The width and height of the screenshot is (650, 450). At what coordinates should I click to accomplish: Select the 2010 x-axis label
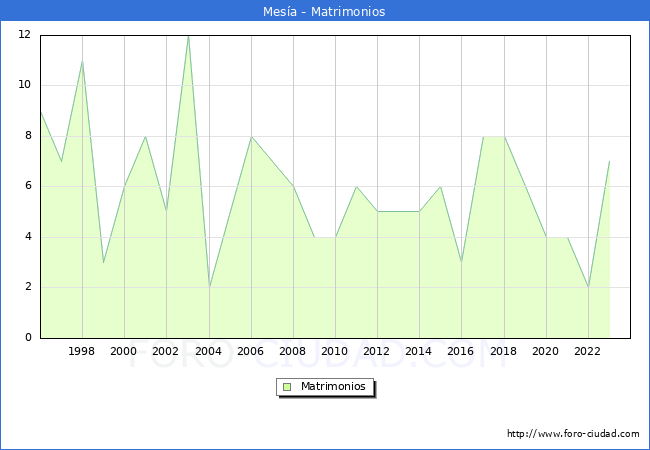[335, 352]
